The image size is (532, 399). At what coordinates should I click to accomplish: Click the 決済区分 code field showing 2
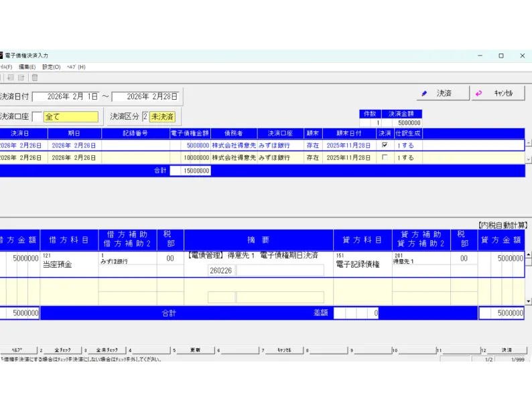145,116
